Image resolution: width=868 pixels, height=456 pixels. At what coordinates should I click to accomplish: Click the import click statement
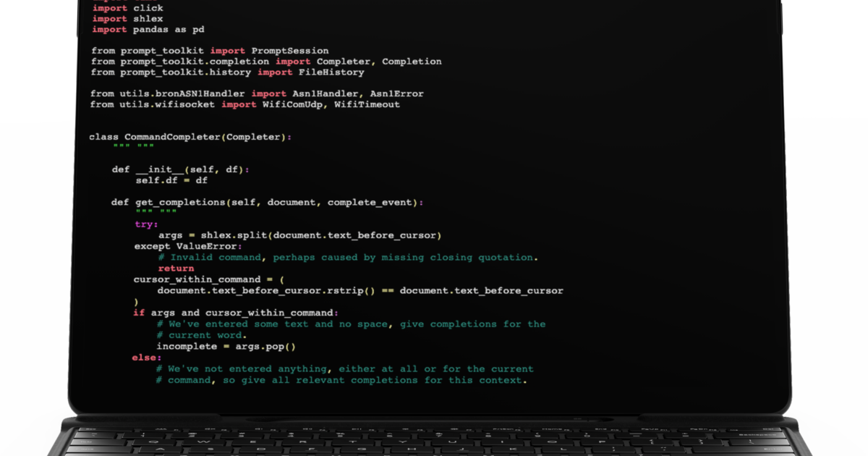[127, 8]
